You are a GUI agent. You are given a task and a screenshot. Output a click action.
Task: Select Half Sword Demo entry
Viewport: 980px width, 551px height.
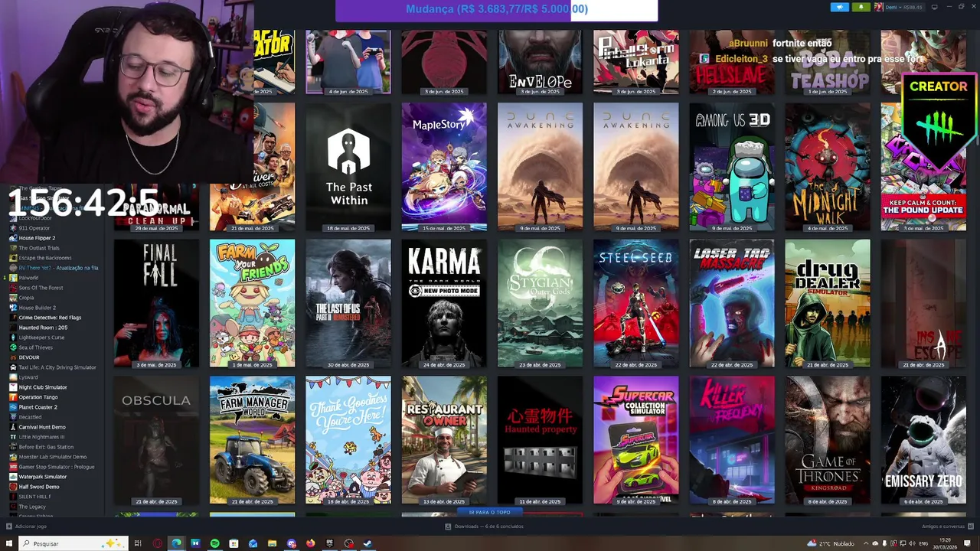point(38,487)
